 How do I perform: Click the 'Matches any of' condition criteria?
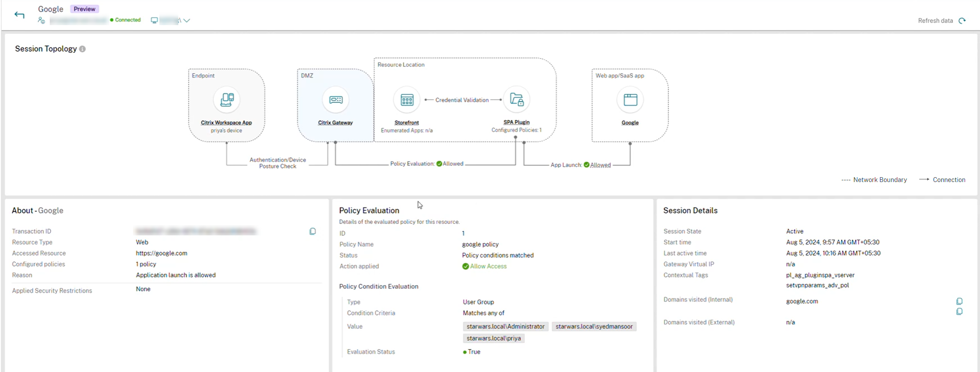pyautogui.click(x=483, y=313)
